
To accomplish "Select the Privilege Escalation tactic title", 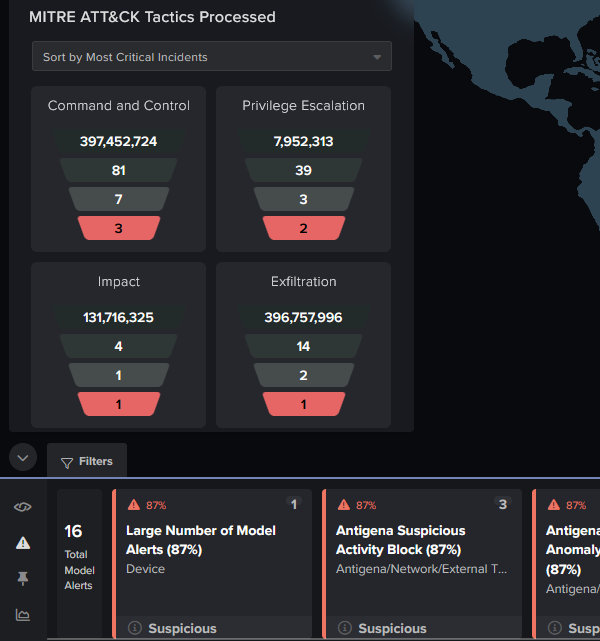I will pos(303,105).
